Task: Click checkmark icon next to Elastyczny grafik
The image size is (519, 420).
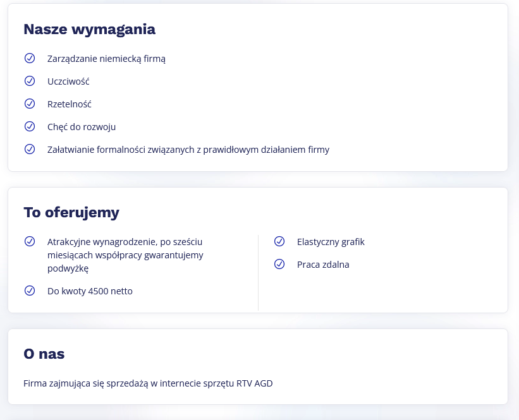Action: tap(279, 241)
